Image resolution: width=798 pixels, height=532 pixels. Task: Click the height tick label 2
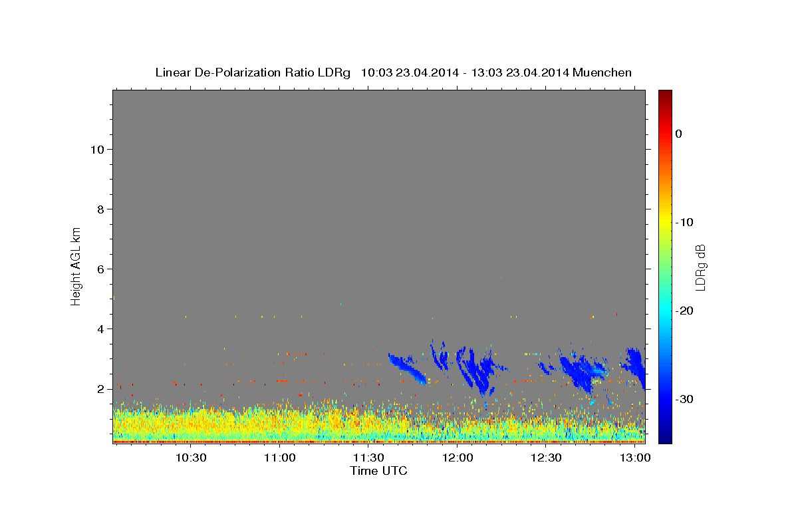point(100,388)
